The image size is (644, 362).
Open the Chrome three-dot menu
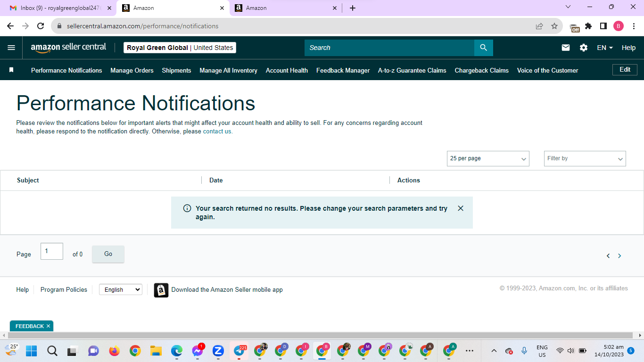pyautogui.click(x=634, y=26)
